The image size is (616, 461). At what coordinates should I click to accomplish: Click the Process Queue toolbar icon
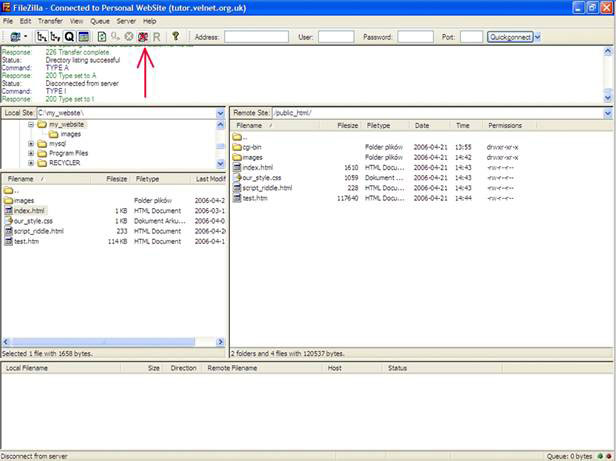click(115, 37)
